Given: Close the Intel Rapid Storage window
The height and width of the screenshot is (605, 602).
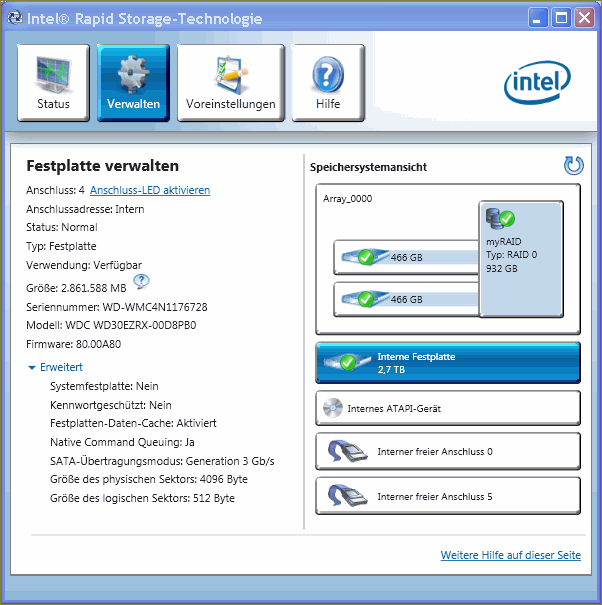Looking at the screenshot, I should (584, 18).
